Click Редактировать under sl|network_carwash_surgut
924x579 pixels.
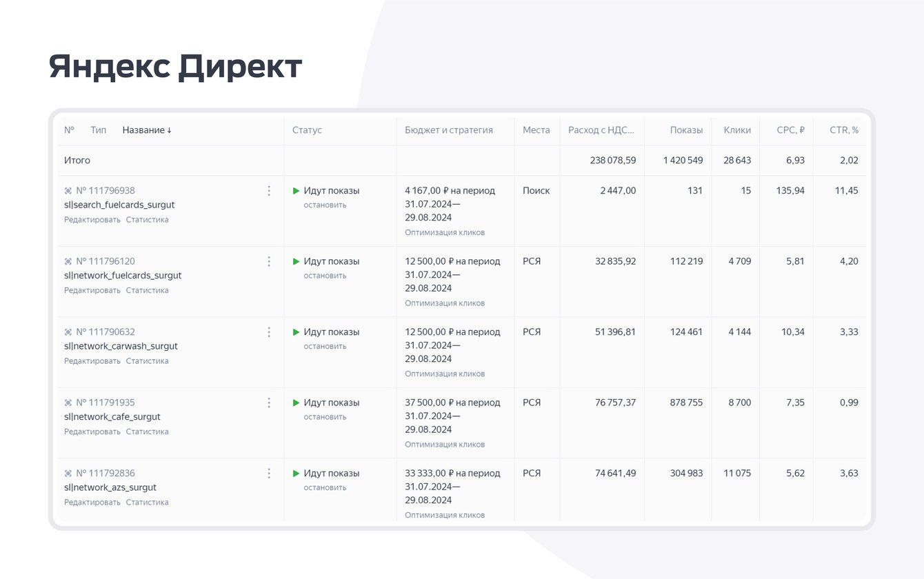point(92,361)
